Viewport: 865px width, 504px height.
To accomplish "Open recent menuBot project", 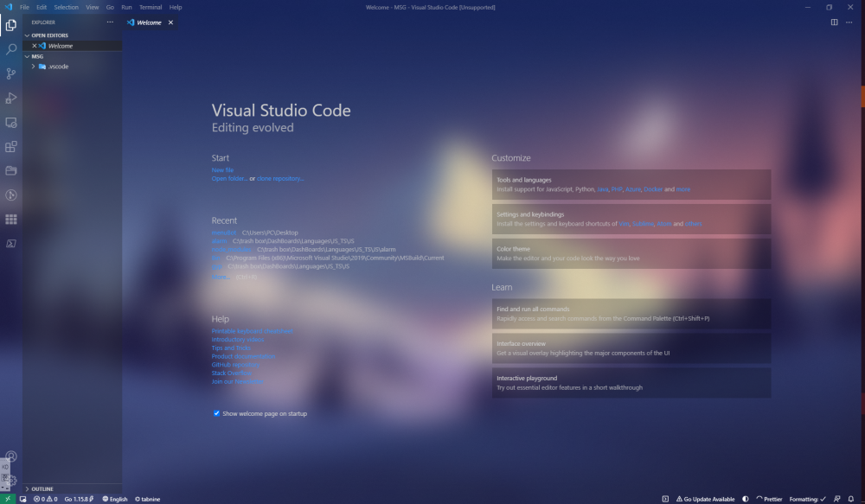I will 223,233.
